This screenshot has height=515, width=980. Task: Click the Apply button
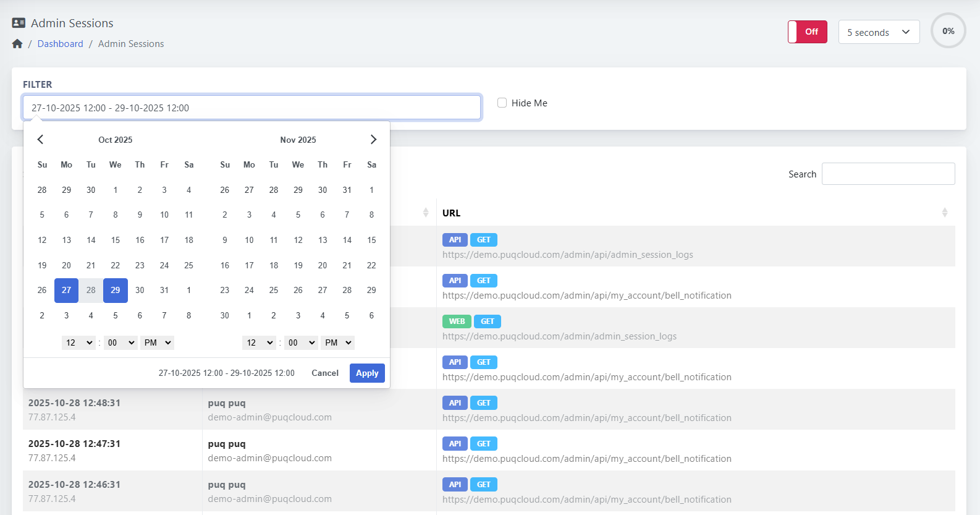367,373
